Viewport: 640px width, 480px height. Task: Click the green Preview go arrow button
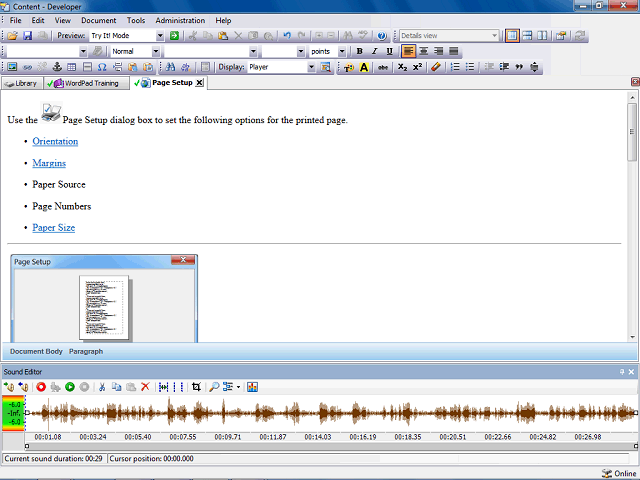[174, 36]
